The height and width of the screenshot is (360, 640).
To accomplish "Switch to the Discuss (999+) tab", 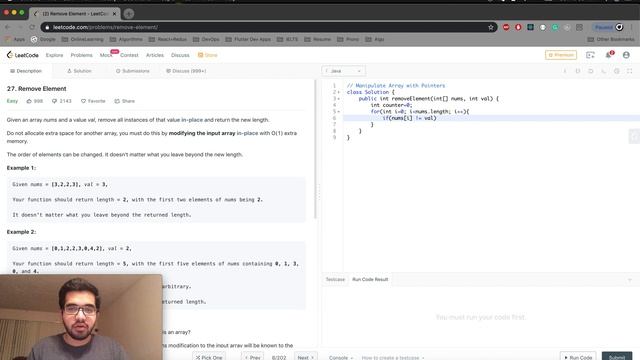I will [x=186, y=71].
